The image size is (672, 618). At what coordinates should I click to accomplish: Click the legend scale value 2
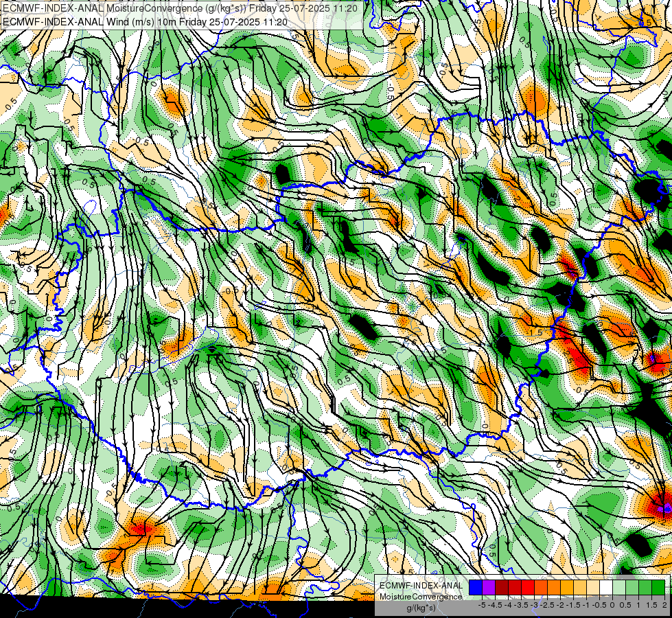(x=664, y=605)
